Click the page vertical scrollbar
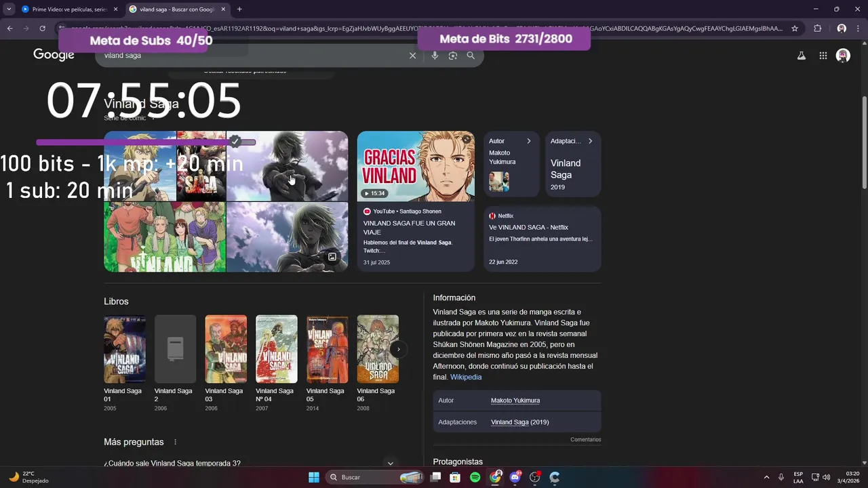 (x=864, y=142)
